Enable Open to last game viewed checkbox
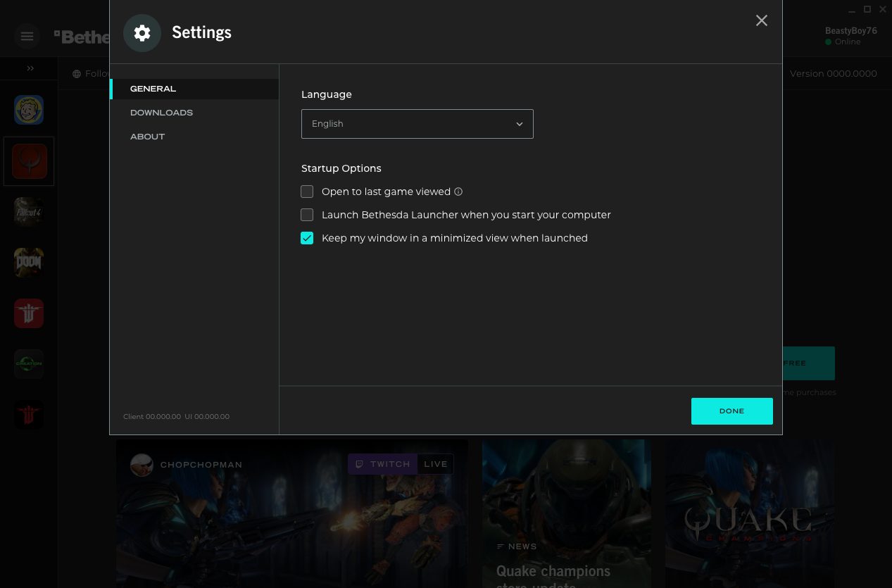The image size is (892, 588). point(307,192)
